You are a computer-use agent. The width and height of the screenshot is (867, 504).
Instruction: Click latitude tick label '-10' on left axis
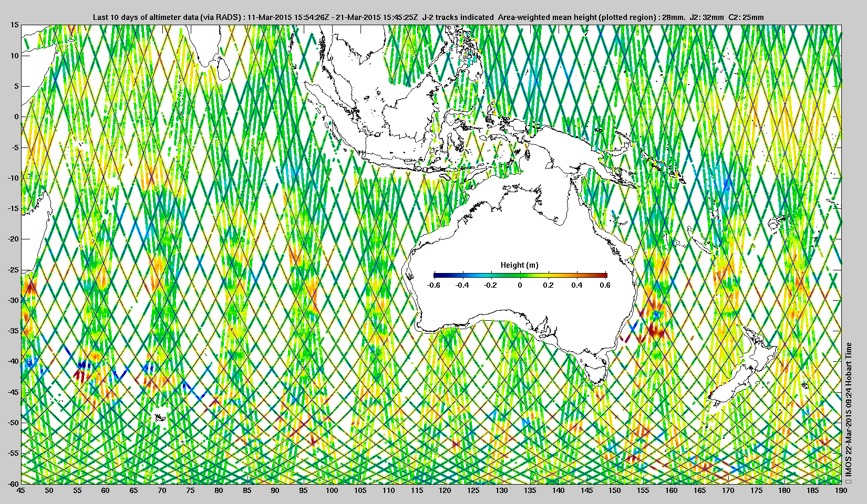click(13, 177)
